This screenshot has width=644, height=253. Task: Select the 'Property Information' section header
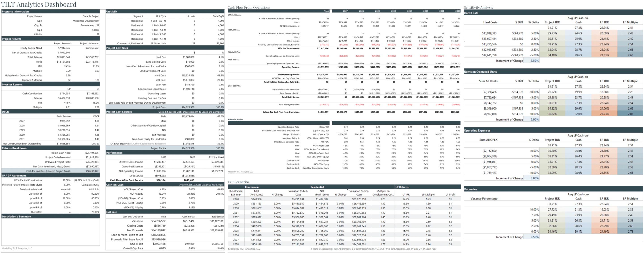pos(50,11)
